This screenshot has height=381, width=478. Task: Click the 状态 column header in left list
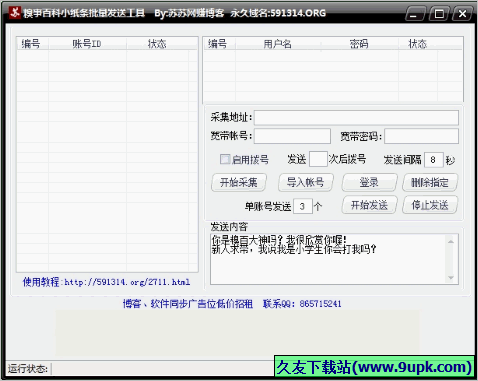pyautogui.click(x=157, y=44)
